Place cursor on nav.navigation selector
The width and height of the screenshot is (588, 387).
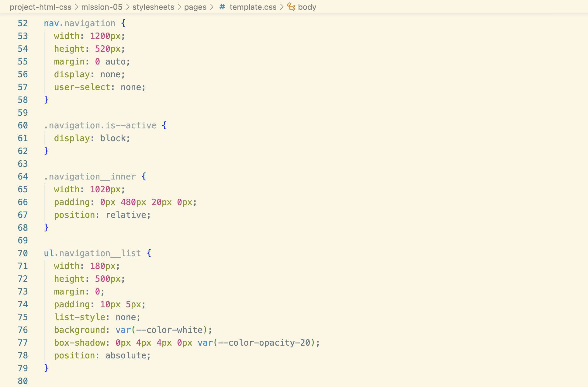click(79, 23)
